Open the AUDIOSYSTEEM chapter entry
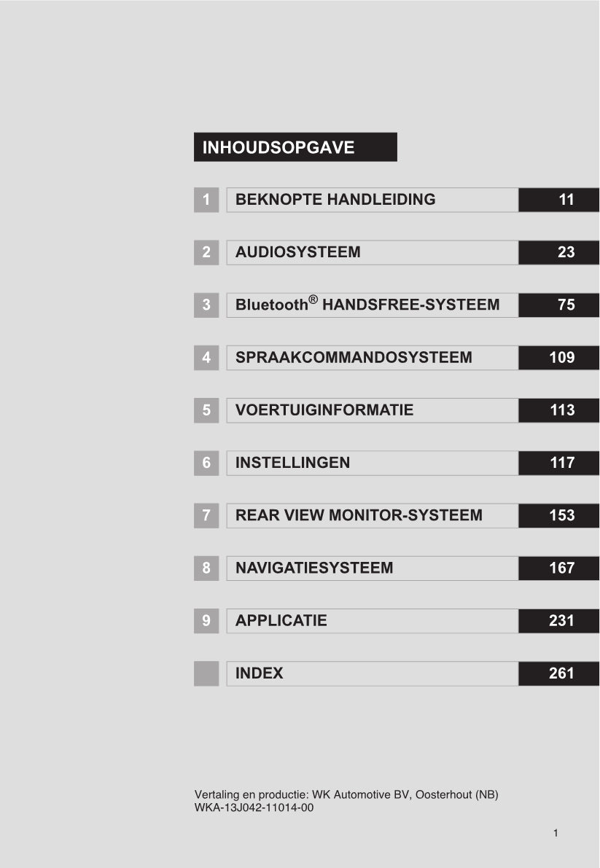 (298, 252)
